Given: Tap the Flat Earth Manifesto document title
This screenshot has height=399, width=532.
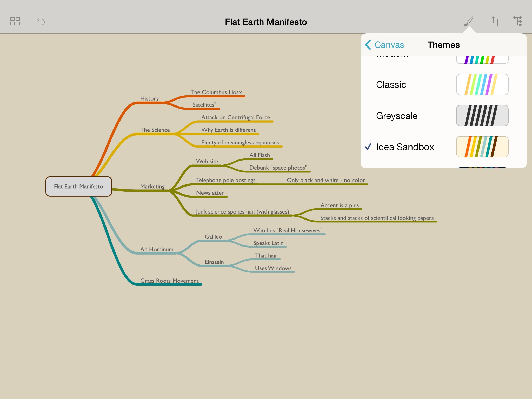Looking at the screenshot, I should click(266, 22).
